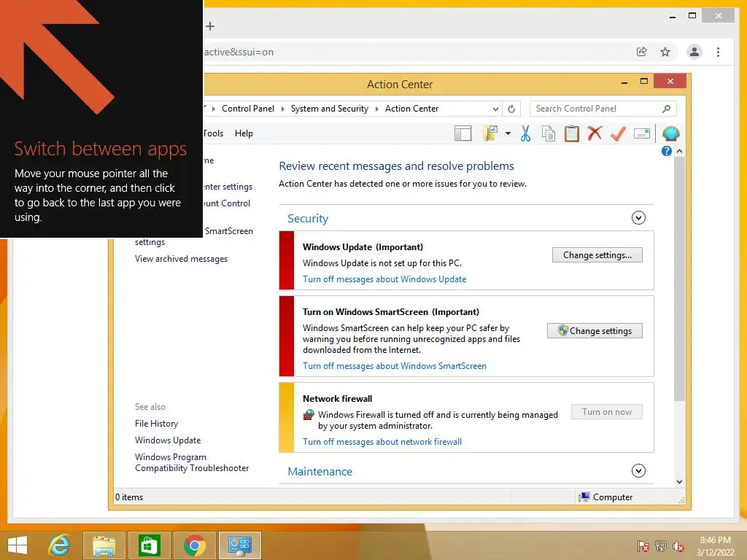Click Control Panel in the breadcrumb

pos(248,109)
